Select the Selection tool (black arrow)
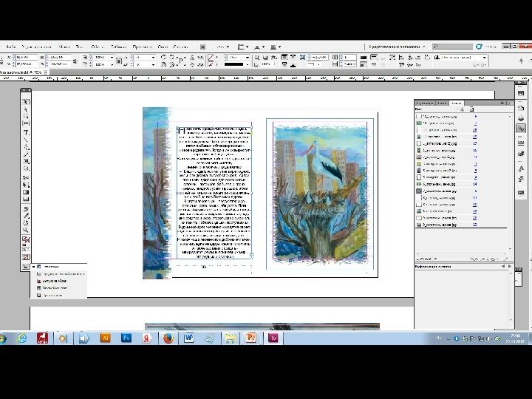The image size is (532, 399). (26, 102)
